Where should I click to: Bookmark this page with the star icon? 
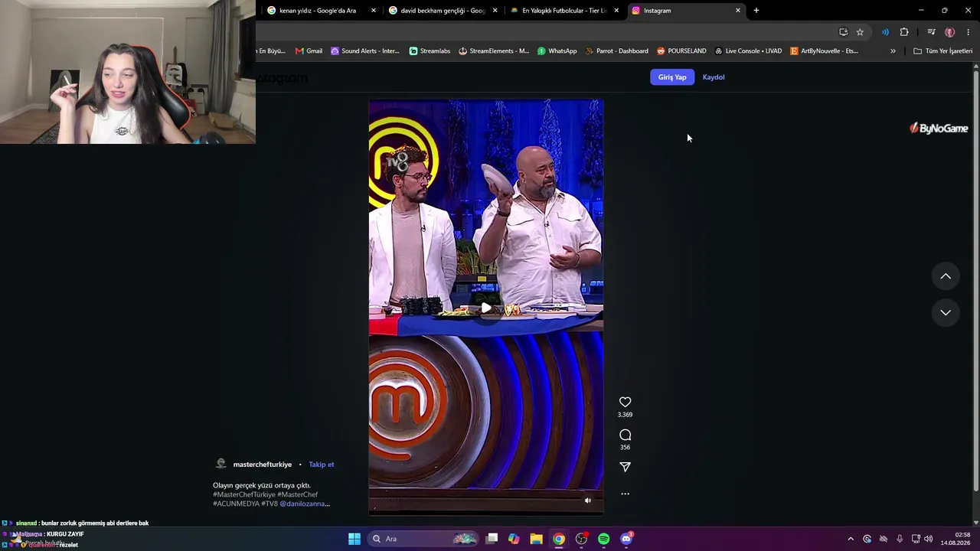(860, 32)
